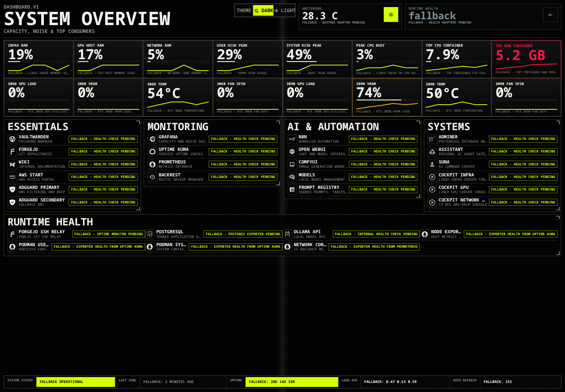
Task: Click the AI & Automation section heading
Action: point(333,127)
